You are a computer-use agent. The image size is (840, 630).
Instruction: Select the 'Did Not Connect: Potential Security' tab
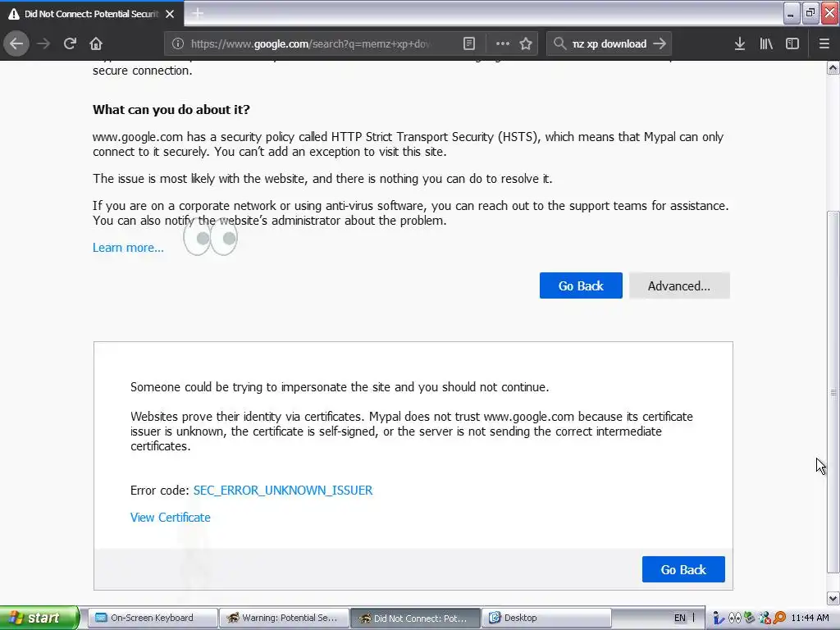coord(92,14)
